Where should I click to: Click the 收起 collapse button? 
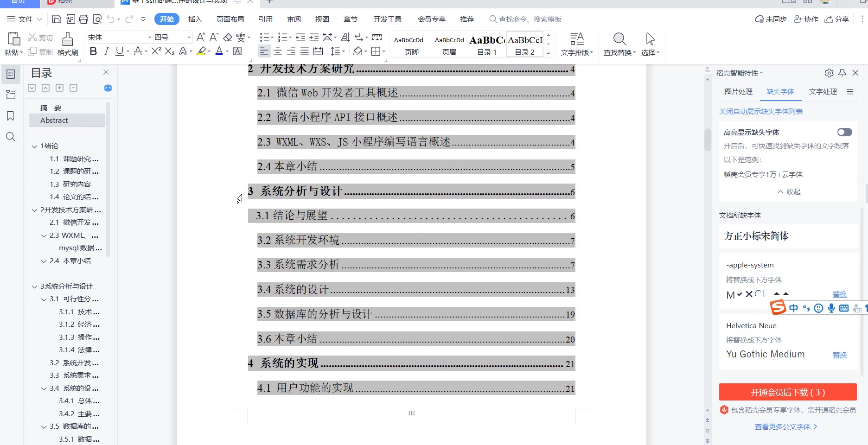coord(789,191)
